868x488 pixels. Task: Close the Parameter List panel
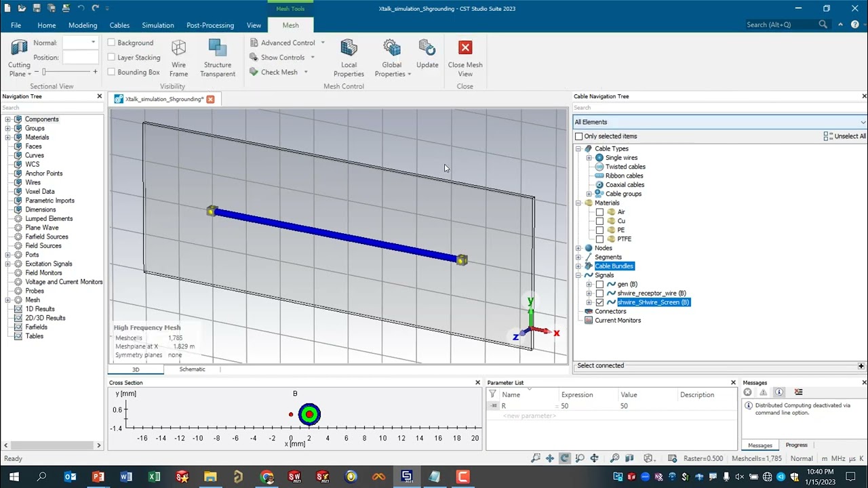[733, 383]
